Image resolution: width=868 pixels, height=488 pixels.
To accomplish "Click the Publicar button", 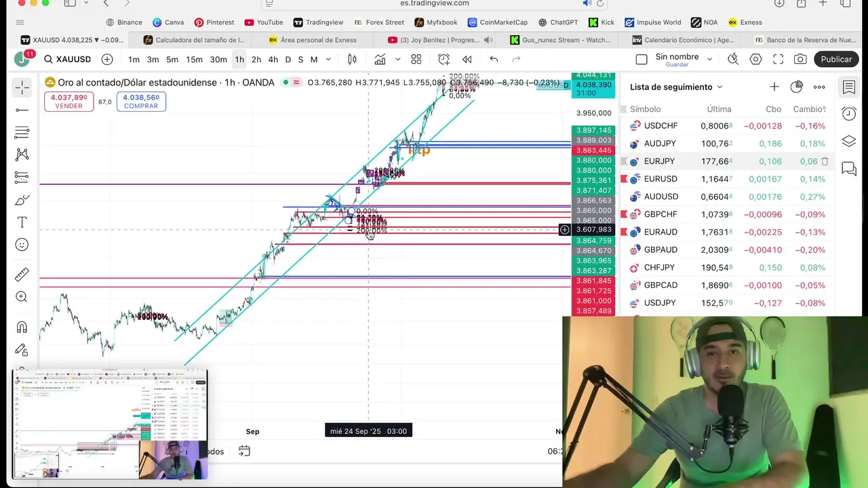I will pos(836,60).
